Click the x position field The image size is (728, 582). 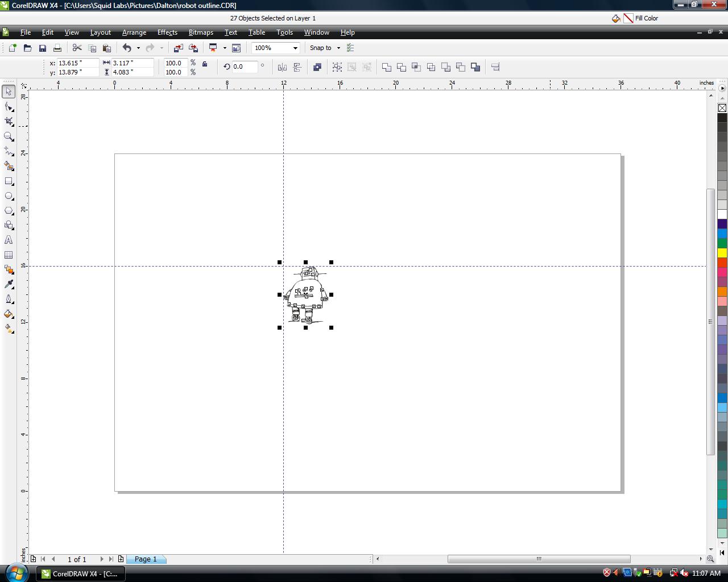pos(78,63)
